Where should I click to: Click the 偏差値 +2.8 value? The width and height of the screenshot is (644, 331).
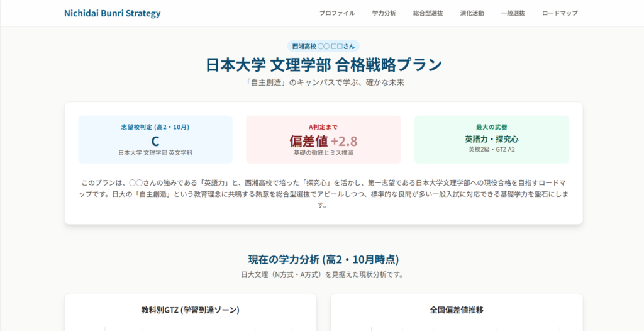[323, 140]
